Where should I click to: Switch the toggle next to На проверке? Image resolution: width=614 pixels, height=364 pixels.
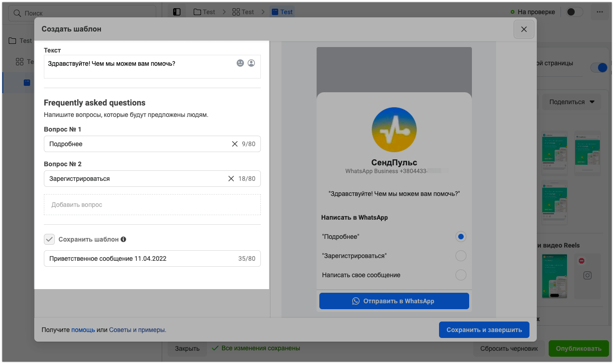pyautogui.click(x=574, y=12)
